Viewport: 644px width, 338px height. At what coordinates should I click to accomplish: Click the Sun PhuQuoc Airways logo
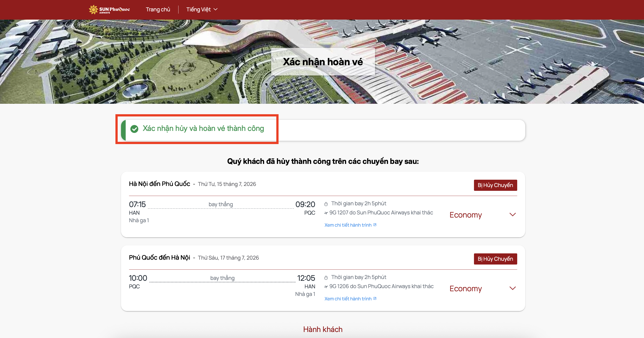pyautogui.click(x=109, y=10)
